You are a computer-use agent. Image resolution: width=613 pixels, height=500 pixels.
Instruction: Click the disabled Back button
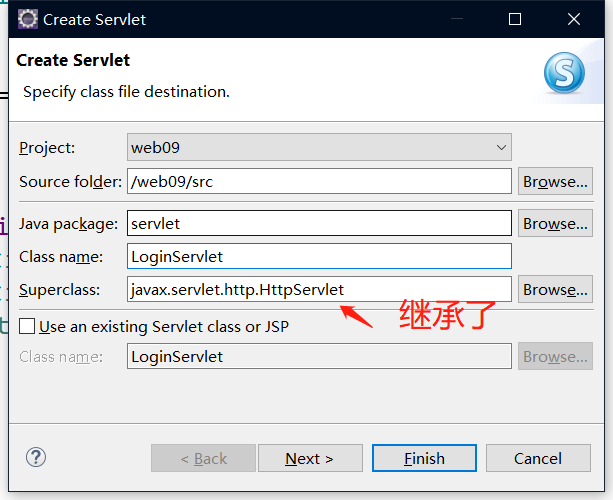pos(203,458)
